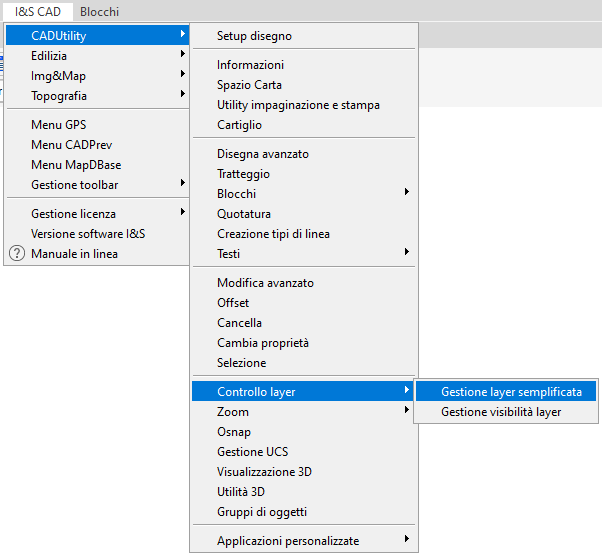The width and height of the screenshot is (602, 556).
Task: Choose Visualizzazione 3D
Action: (x=304, y=472)
